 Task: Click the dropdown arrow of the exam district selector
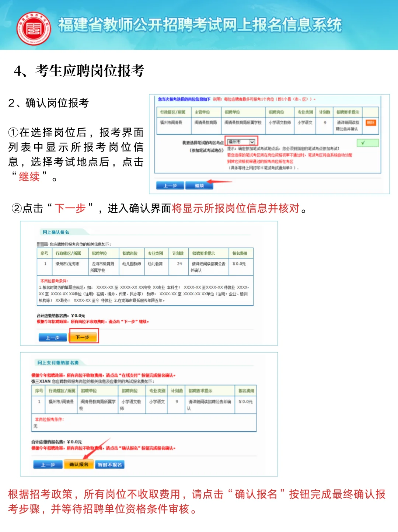[252, 141]
